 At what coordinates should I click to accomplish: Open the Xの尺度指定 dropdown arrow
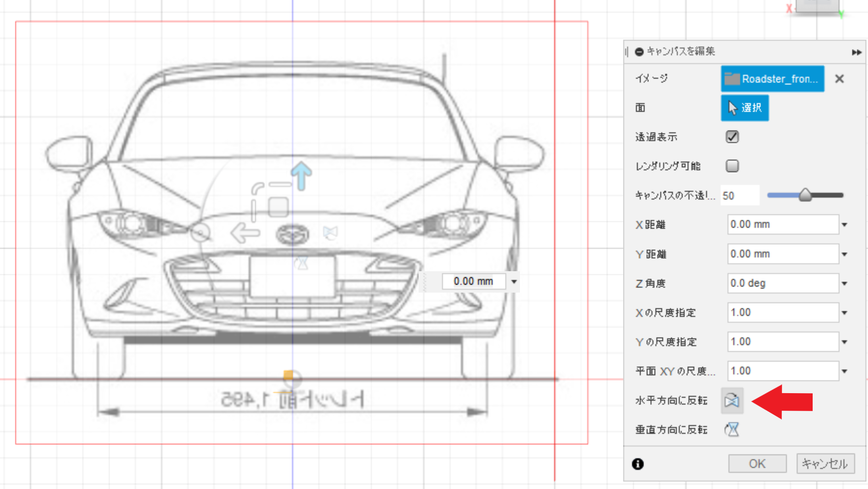coord(845,313)
